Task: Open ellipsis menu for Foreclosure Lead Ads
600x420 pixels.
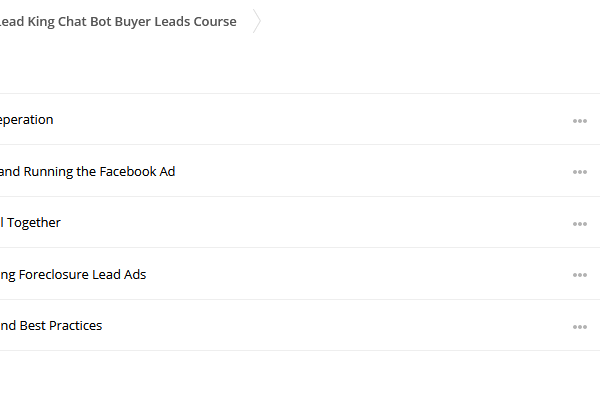Action: point(580,275)
